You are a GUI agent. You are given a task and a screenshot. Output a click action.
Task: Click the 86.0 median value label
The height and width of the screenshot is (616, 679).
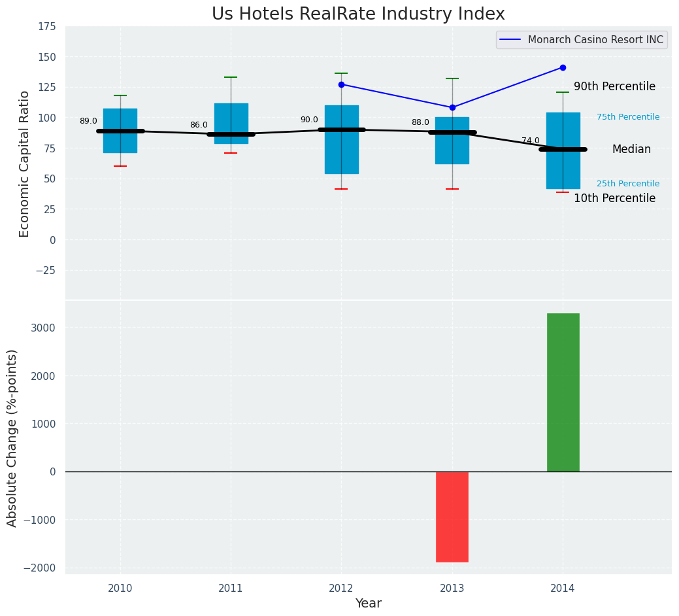[x=199, y=126]
